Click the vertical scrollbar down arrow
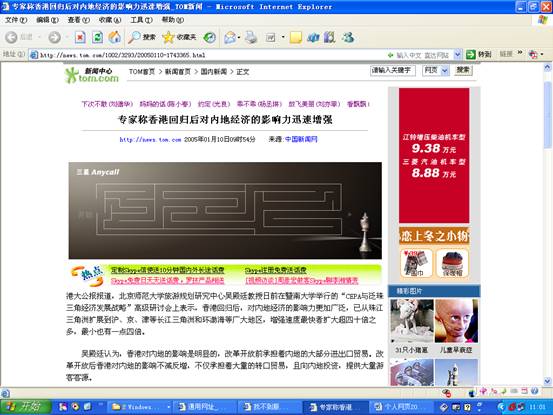The image size is (553, 415). 547,381
